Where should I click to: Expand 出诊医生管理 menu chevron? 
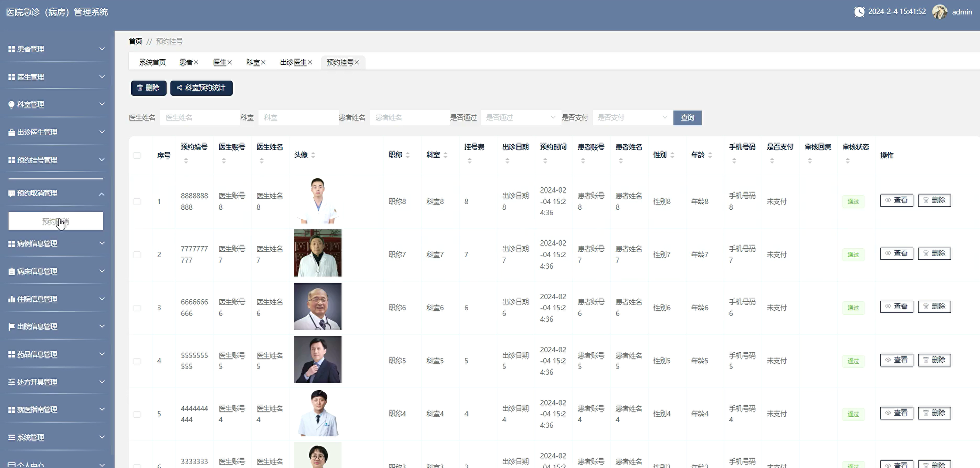pyautogui.click(x=102, y=132)
